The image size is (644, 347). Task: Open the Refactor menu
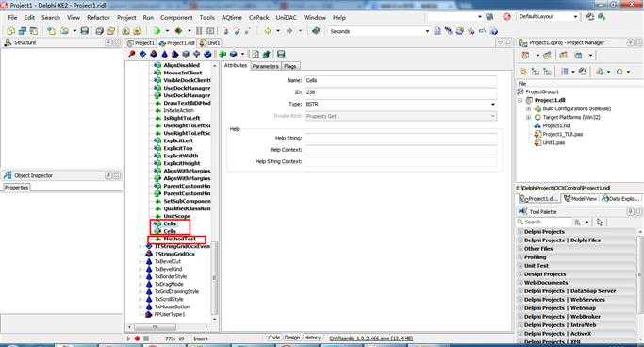(99, 18)
